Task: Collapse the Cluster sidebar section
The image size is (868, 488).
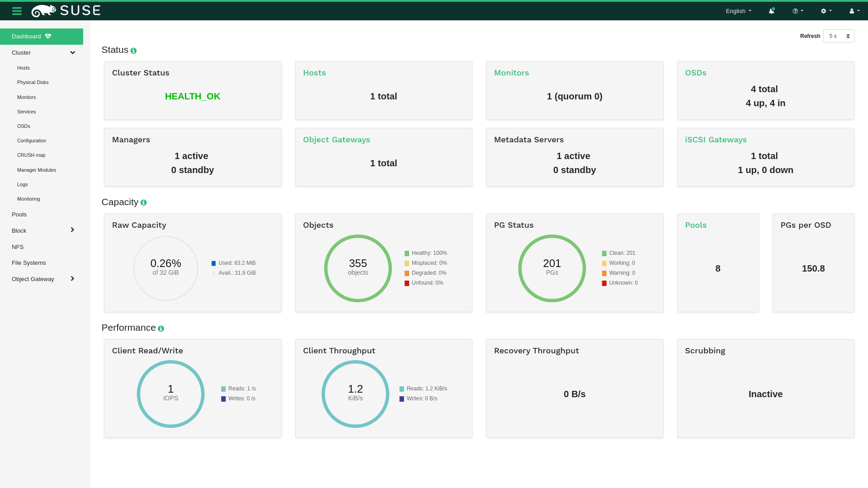Action: point(72,53)
